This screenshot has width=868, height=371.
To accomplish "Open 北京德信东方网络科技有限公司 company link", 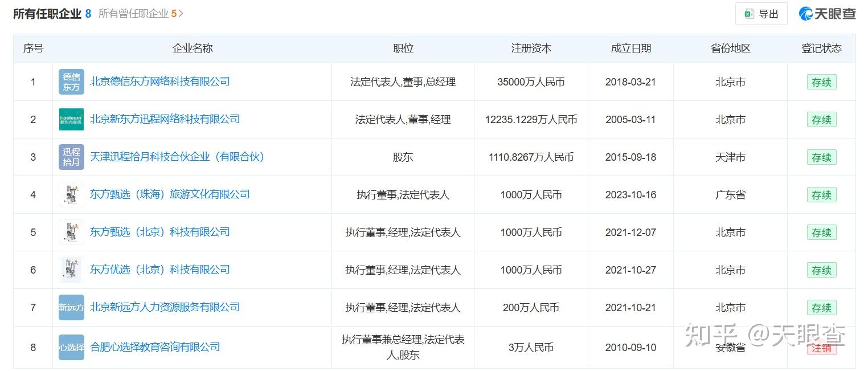I will click(160, 81).
